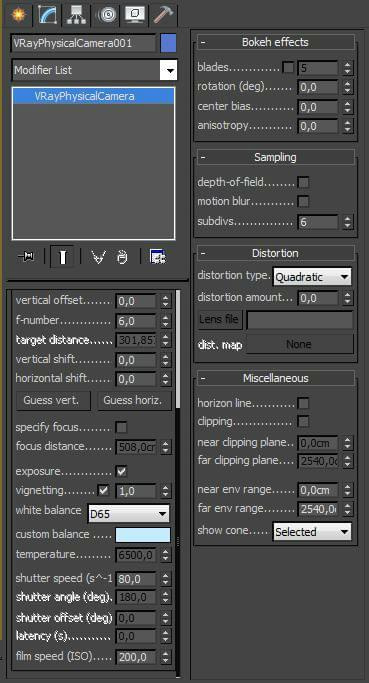This screenshot has height=683, width=369.
Task: Open the Display panel tab
Action: click(x=134, y=15)
